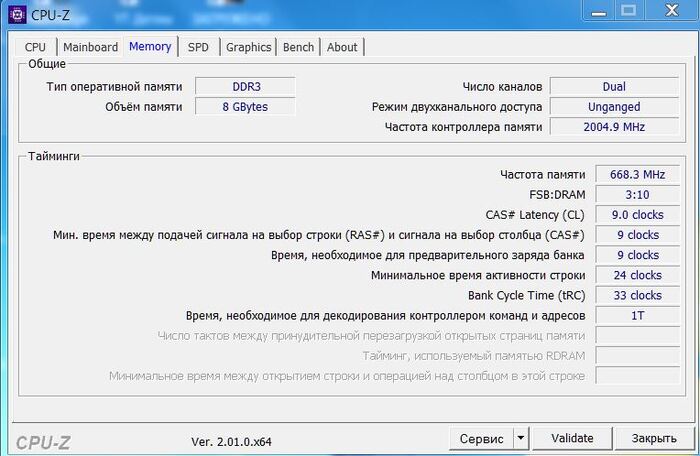Click the Тип оперативной памяти label

coord(114,87)
